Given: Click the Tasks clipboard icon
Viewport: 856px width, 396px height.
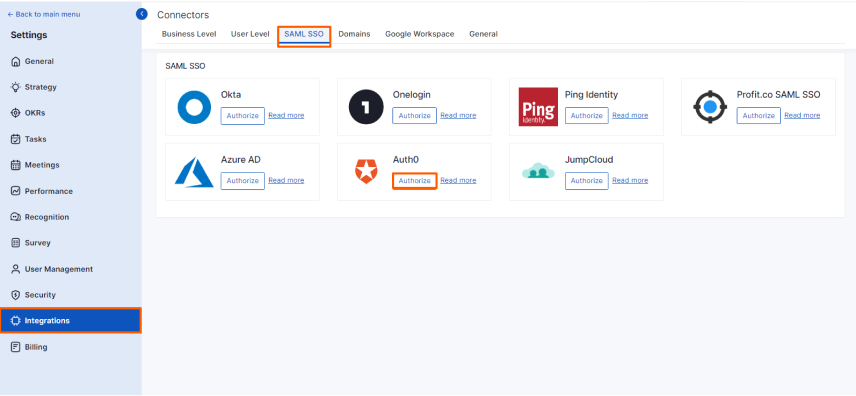Looking at the screenshot, I should (15, 139).
